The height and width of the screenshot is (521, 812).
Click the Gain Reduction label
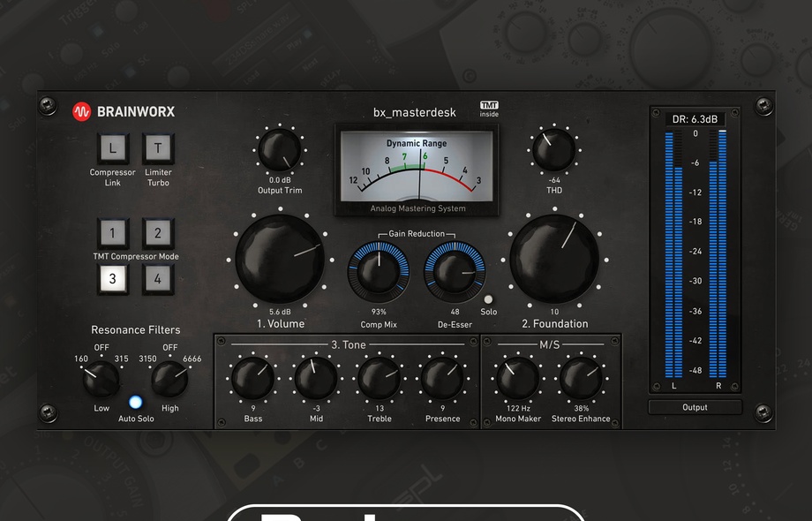(x=417, y=234)
